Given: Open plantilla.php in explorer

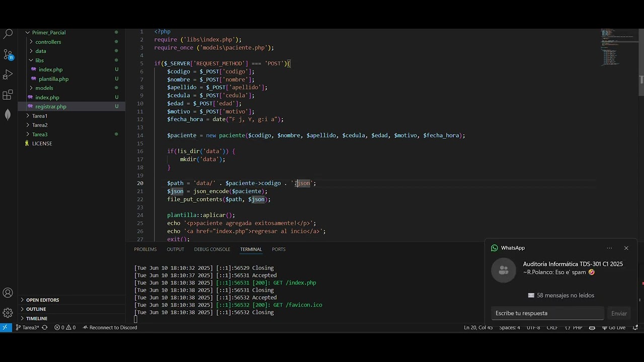Looking at the screenshot, I should (x=53, y=79).
